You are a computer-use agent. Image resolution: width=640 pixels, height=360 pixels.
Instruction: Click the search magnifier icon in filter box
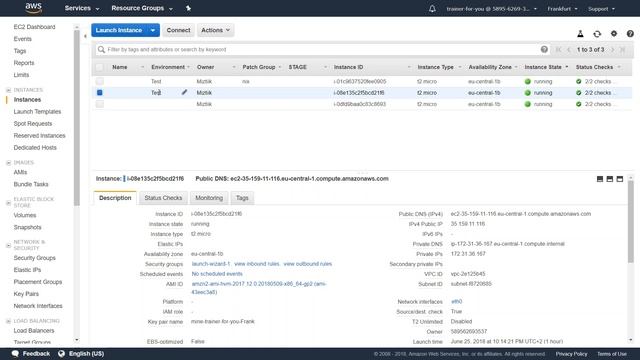pos(101,49)
